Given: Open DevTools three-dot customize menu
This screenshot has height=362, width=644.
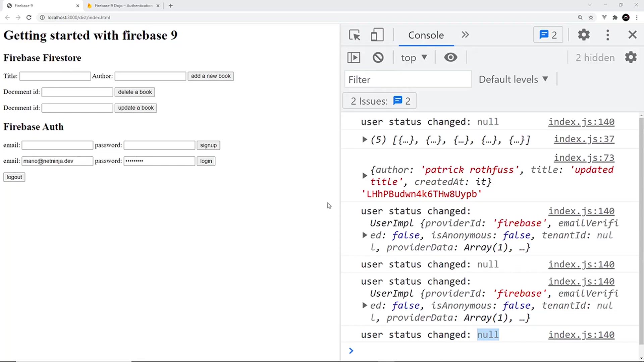Looking at the screenshot, I should pyautogui.click(x=608, y=35).
